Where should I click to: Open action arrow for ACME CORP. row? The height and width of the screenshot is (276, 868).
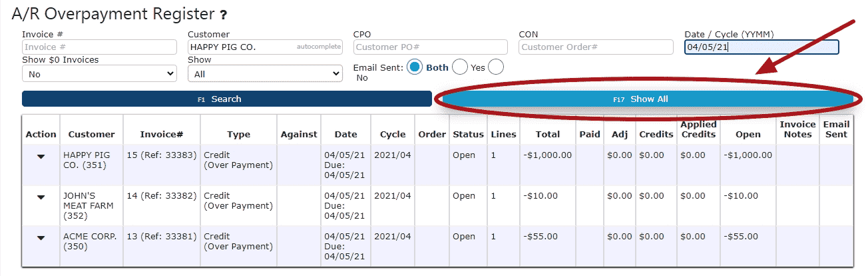(41, 237)
